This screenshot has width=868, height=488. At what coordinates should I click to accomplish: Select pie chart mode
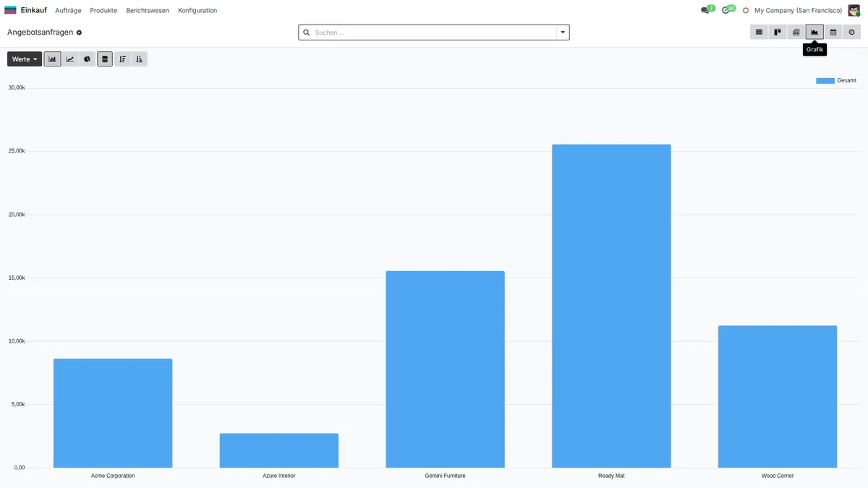87,59
